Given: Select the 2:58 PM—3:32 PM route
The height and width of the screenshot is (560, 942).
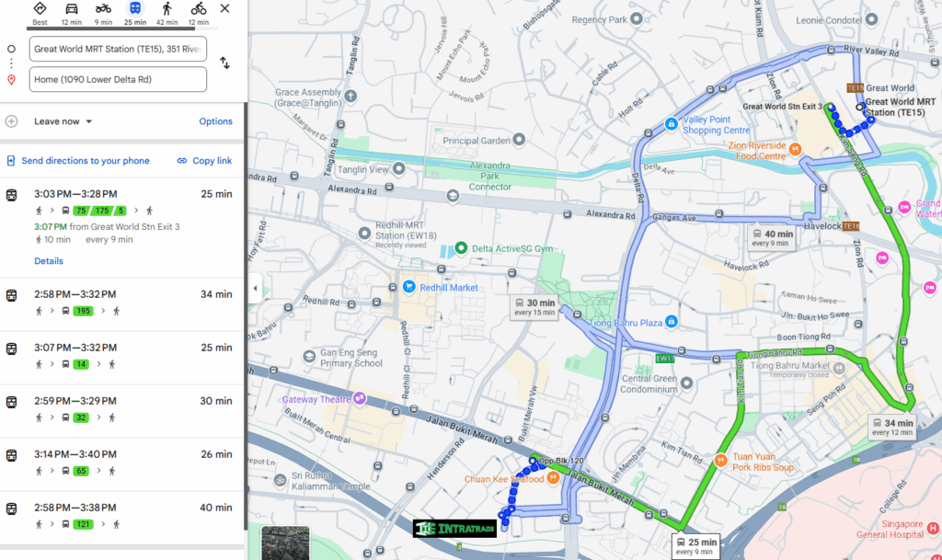Looking at the screenshot, I should pos(121,303).
